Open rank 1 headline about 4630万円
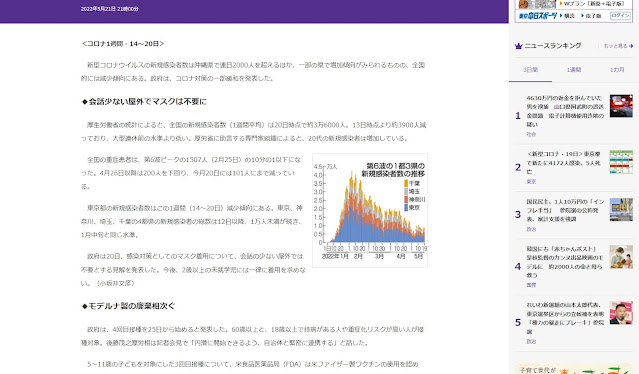Screen dimensions: 639x374 pyautogui.click(x=565, y=111)
